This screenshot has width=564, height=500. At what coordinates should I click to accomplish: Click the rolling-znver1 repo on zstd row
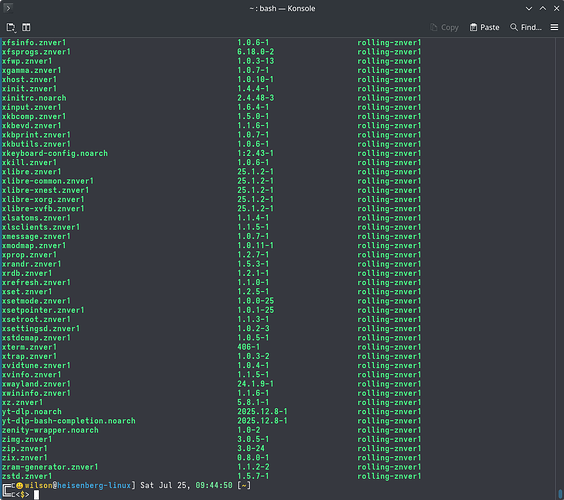(389, 477)
